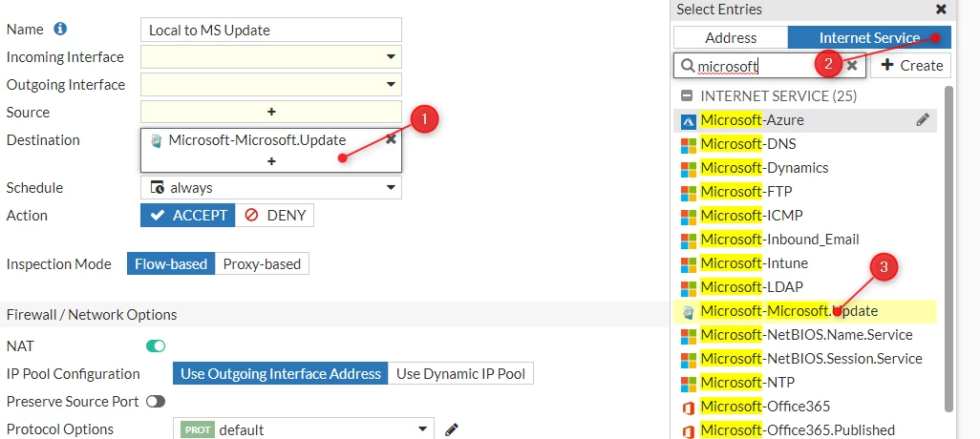Select Microsoft-FTP entry
Image resolution: width=980 pixels, height=439 pixels.
point(805,192)
